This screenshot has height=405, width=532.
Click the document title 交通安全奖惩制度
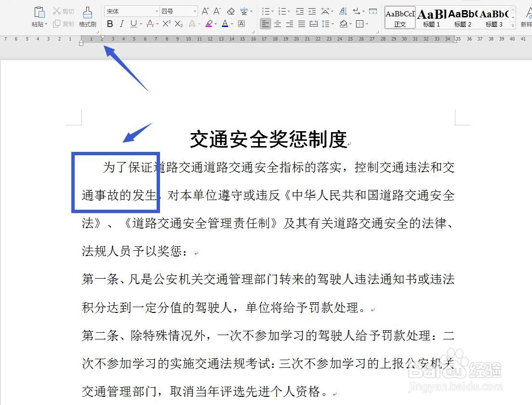coord(268,139)
